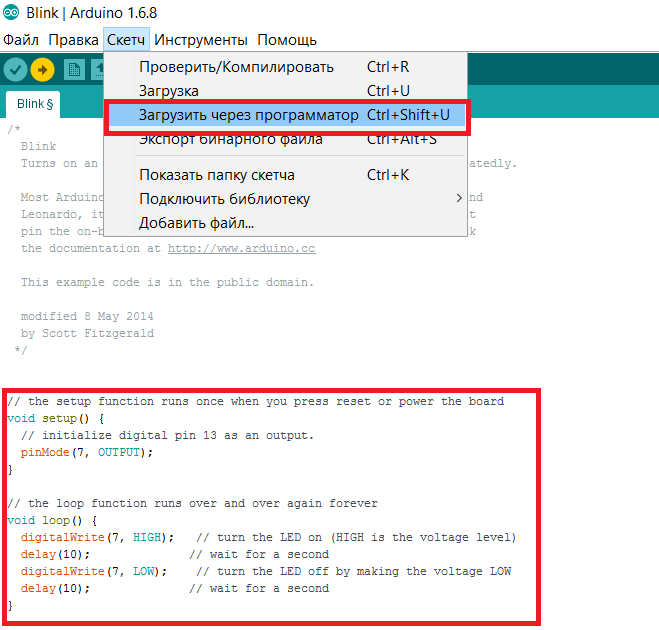The image size is (659, 630).
Task: Select Показать папку скетча
Action: point(285,175)
